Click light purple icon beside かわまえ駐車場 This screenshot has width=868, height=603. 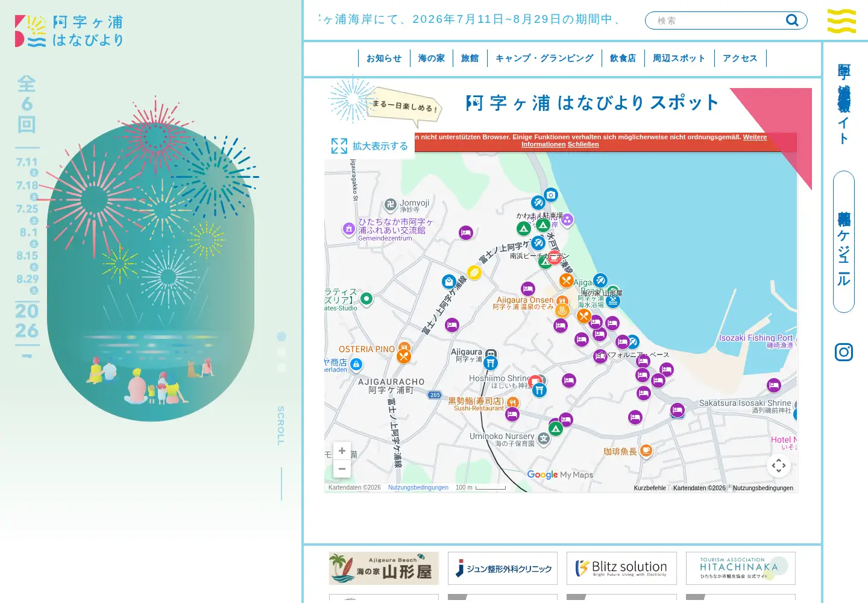(x=567, y=220)
